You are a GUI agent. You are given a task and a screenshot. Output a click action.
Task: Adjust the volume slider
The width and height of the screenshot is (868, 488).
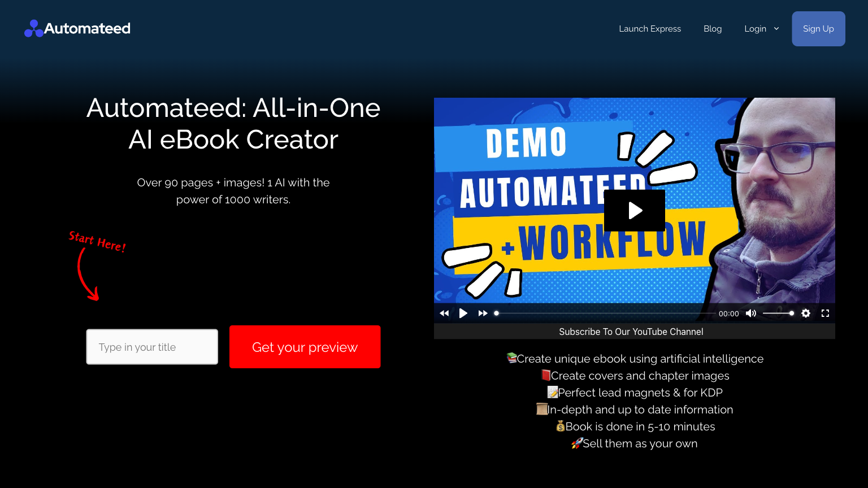pyautogui.click(x=779, y=313)
